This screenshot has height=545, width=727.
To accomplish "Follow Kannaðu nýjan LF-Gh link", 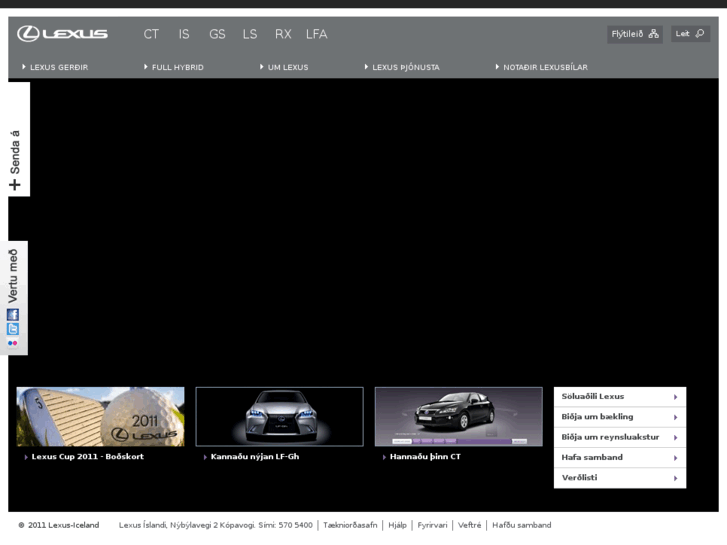I will [x=255, y=456].
